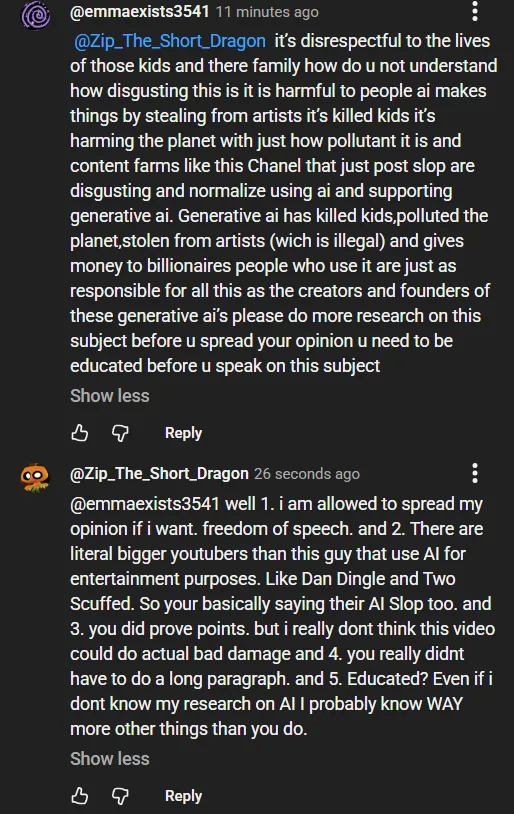The height and width of the screenshot is (814, 514).
Task: Reply to Zip_The_Short_Dragon's comment
Action: 183,795
